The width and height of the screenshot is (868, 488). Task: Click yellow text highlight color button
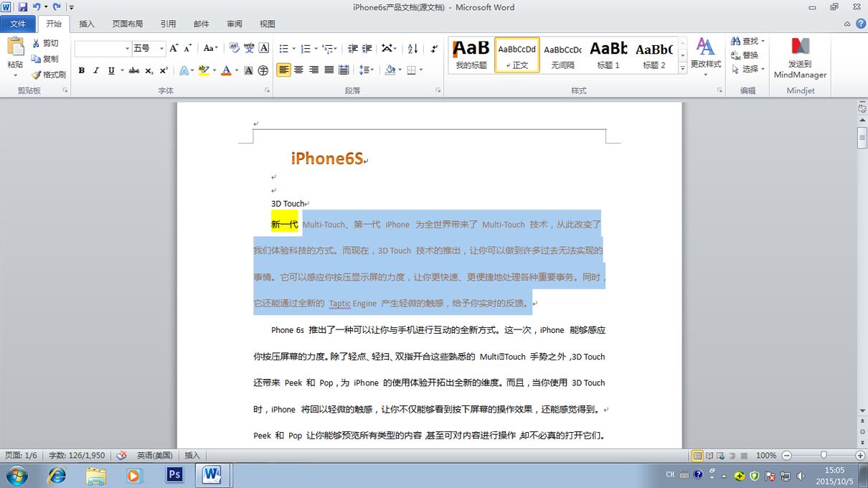(203, 70)
